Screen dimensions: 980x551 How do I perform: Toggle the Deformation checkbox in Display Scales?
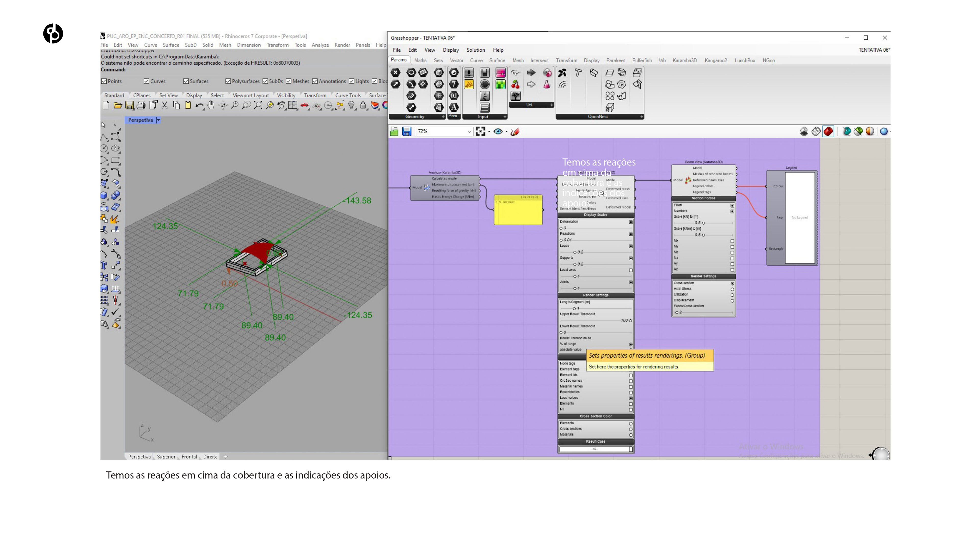tap(630, 222)
